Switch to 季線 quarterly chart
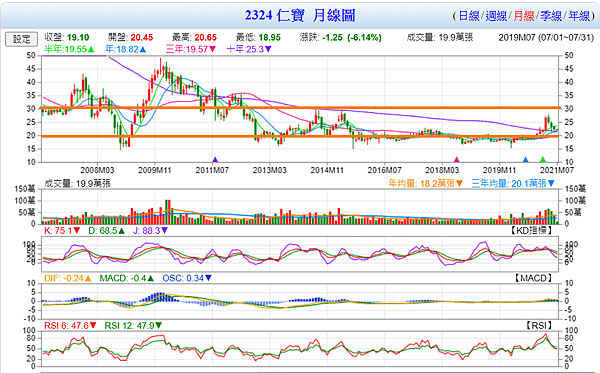Screen dimensions: 600x373 [551, 16]
